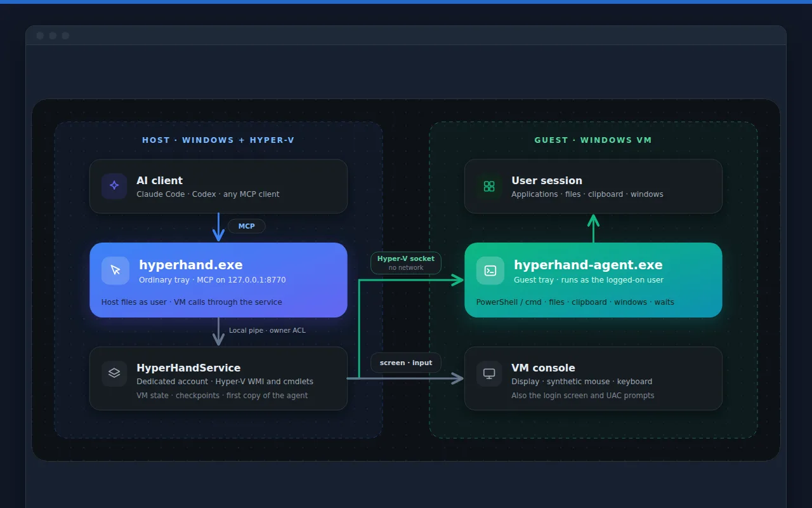
Task: Click the "AI client" title
Action: [160, 180]
